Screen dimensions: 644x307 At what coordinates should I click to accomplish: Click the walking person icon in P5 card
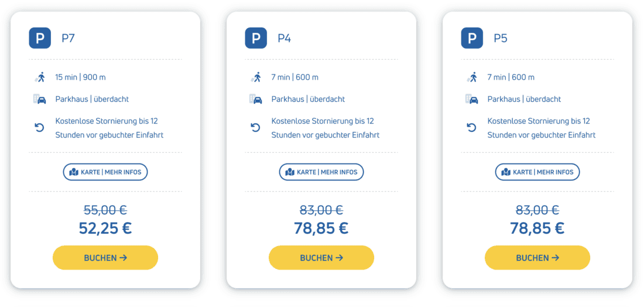tap(472, 77)
